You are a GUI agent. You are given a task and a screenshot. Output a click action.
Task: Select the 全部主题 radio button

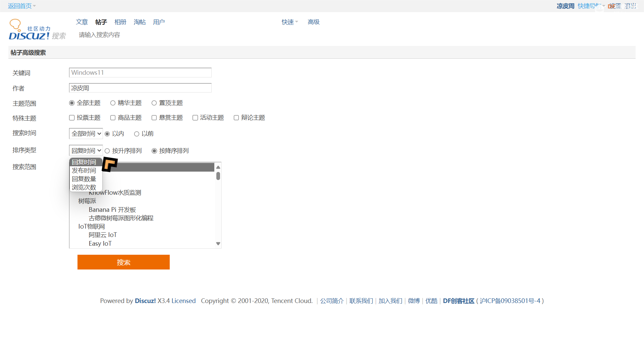[x=72, y=103]
